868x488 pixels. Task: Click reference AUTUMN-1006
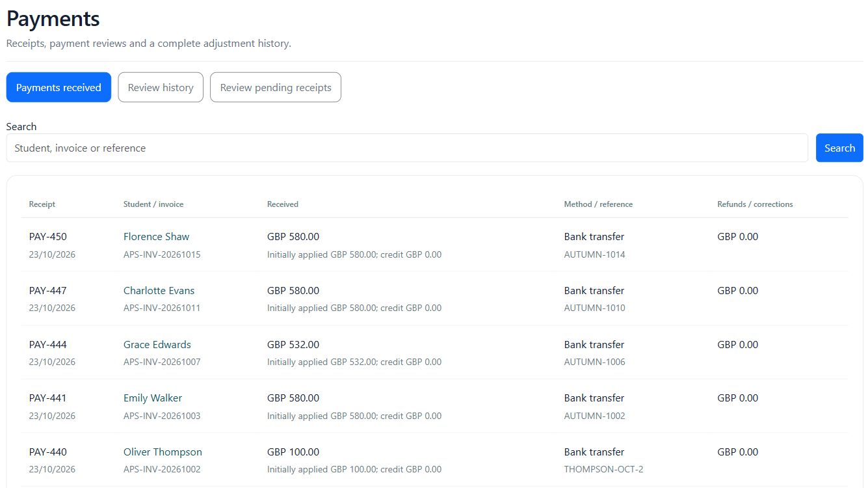[595, 362]
